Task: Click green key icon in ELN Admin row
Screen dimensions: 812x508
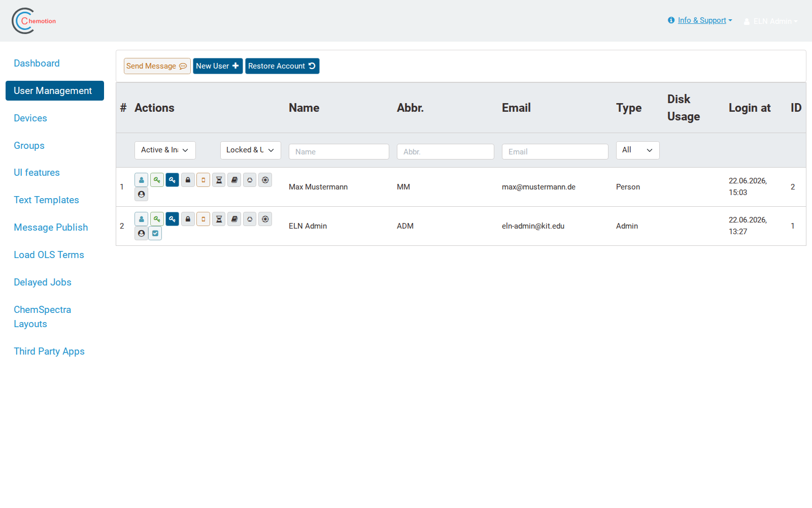Action: click(x=157, y=219)
